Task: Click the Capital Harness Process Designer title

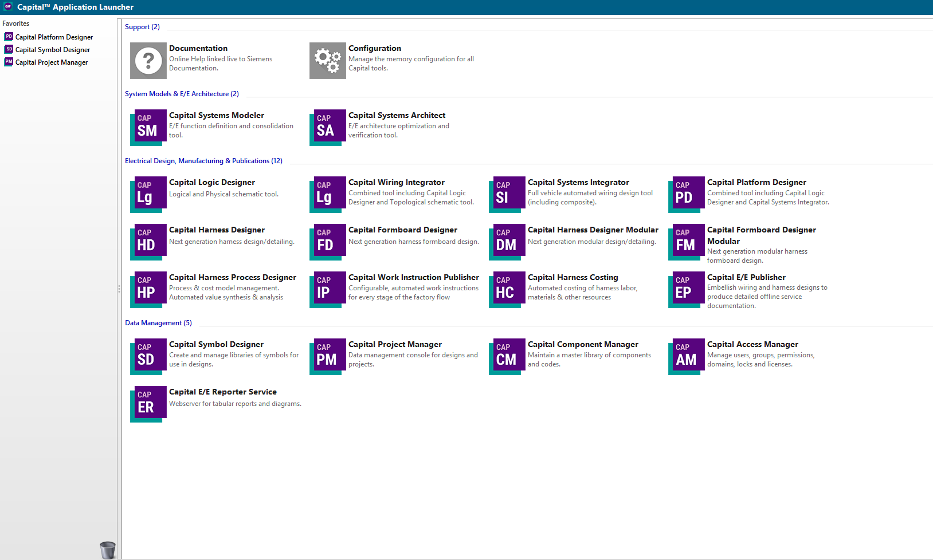Action: tap(233, 277)
